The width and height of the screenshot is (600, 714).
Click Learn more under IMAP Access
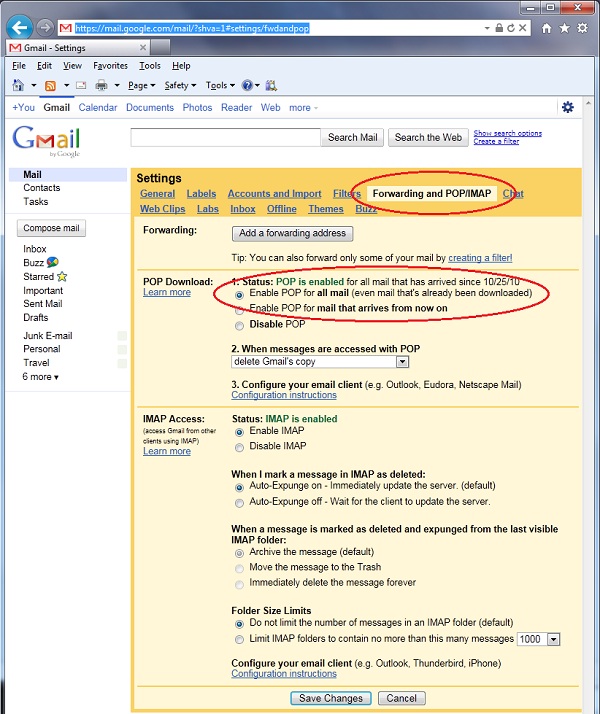tap(167, 451)
